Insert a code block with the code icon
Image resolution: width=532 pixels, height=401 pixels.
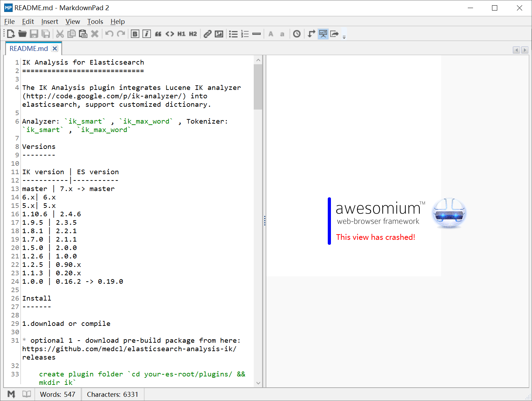click(169, 34)
